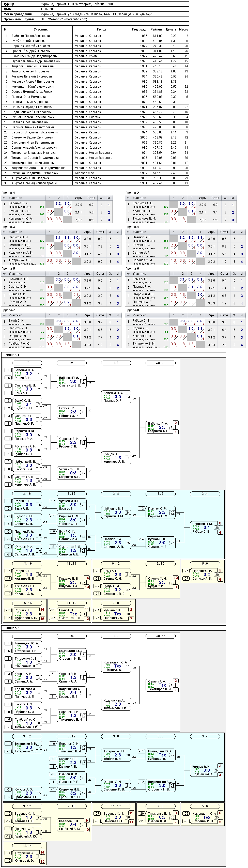Click participant Кидалов Валерий Евгеньевич
This screenshot has width=248, height=868.
coord(33,66)
